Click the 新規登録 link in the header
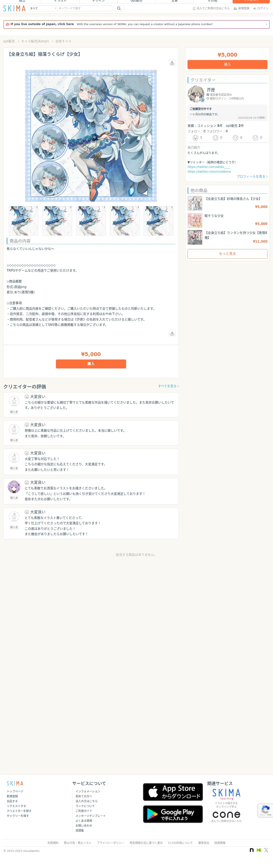Viewport: 273px width, 868px height. pyautogui.click(x=241, y=9)
